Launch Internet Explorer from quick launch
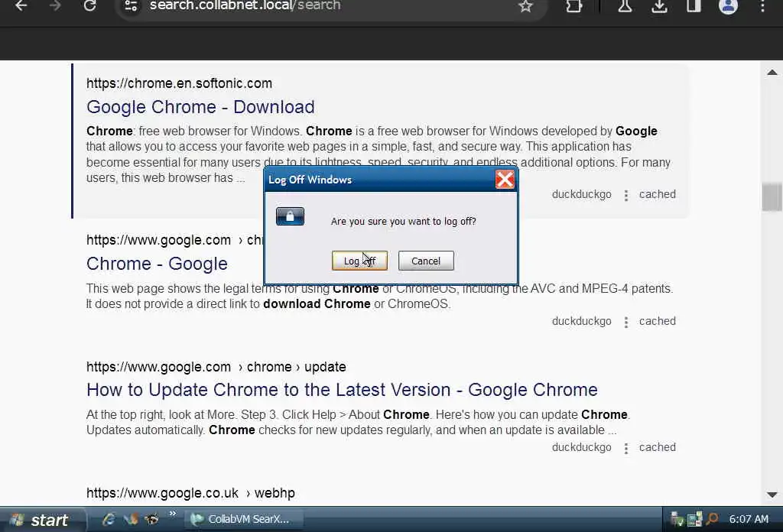 (x=109, y=520)
